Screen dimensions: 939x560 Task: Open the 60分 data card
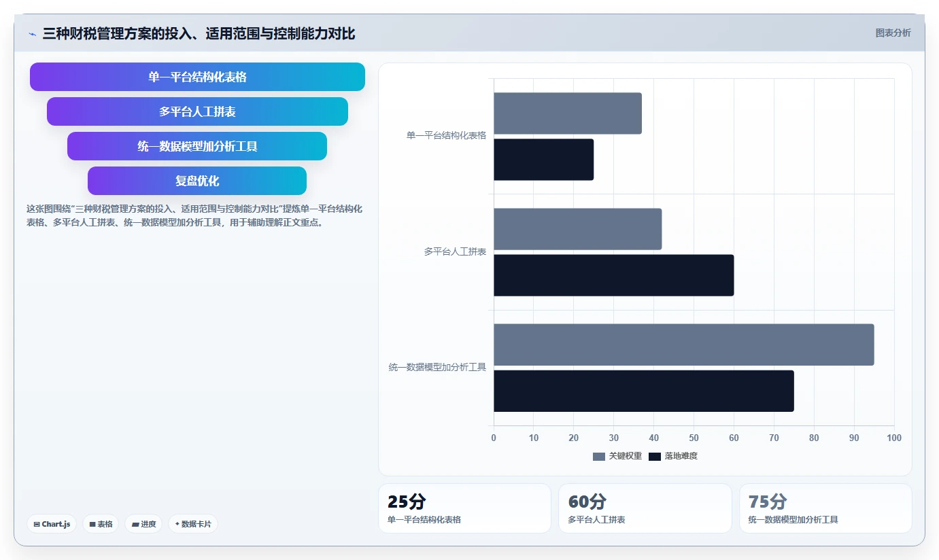click(x=645, y=508)
